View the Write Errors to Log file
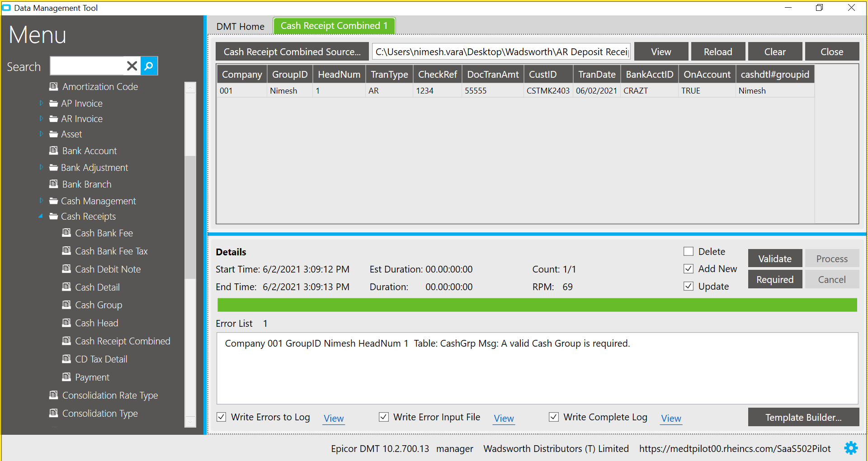The height and width of the screenshot is (461, 868). pyautogui.click(x=334, y=419)
